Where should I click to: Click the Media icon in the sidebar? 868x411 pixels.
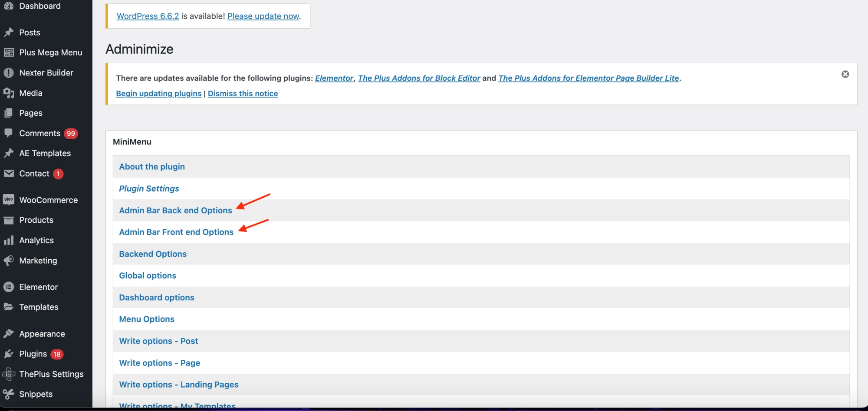[9, 93]
